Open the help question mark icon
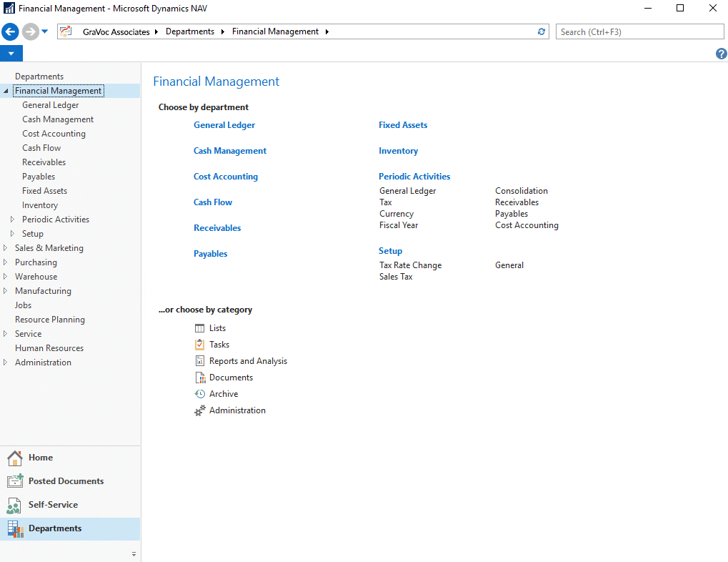The width and height of the screenshot is (728, 562). [x=721, y=54]
